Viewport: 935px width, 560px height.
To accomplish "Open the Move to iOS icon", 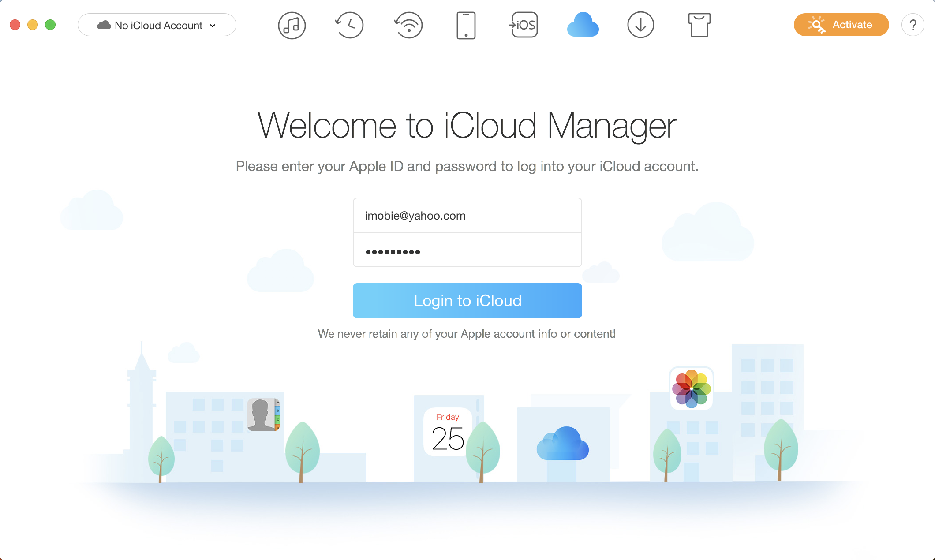I will [524, 25].
